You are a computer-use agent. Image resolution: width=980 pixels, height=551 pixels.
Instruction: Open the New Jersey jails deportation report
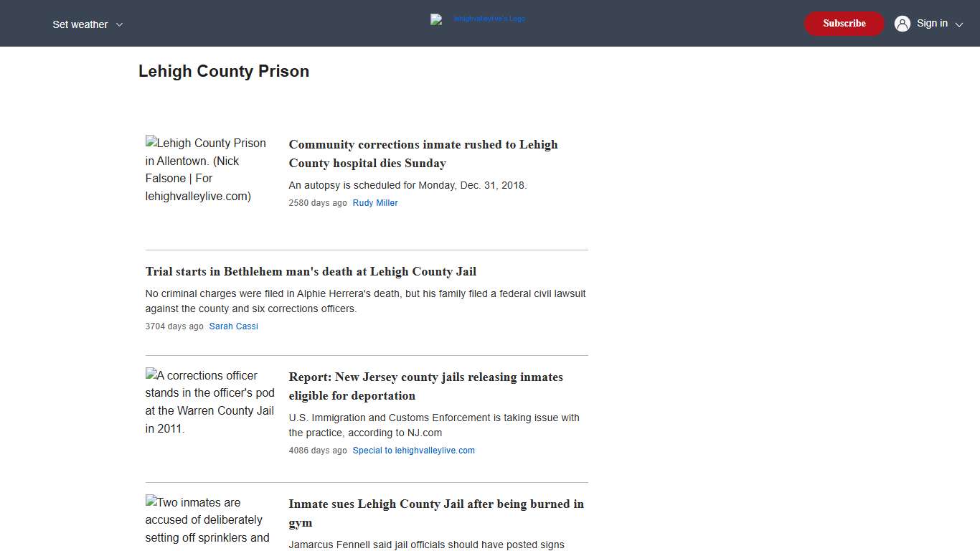pos(425,386)
